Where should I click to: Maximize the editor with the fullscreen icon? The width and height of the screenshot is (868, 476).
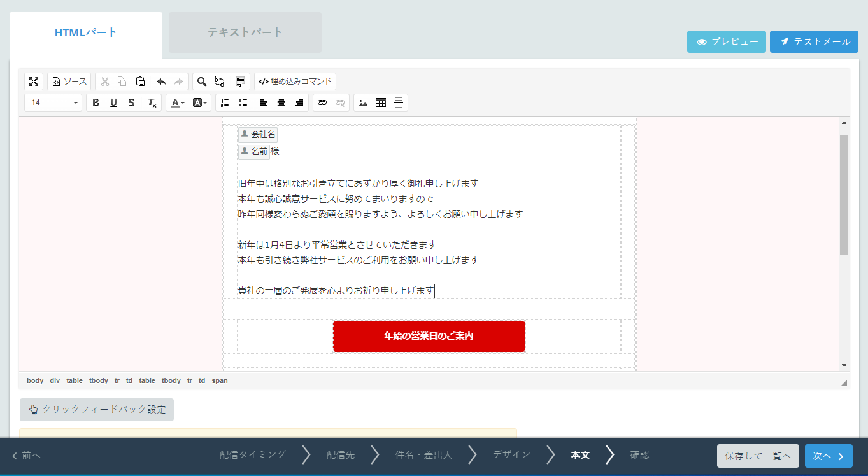coord(34,82)
